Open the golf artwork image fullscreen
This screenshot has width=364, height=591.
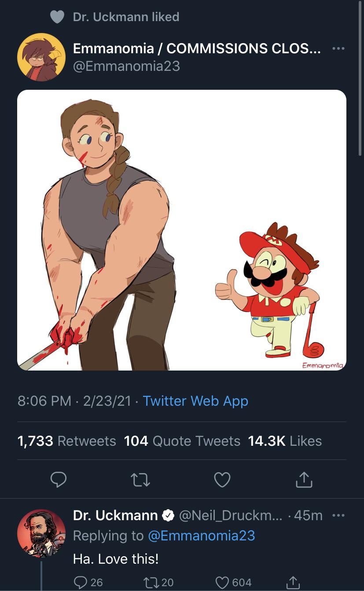tap(182, 230)
